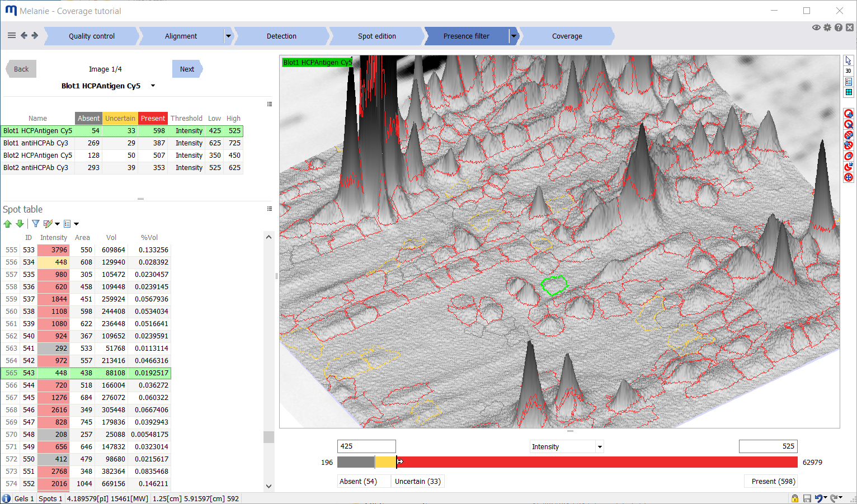857x504 pixels.
Task: Toggle the lock icon in the status bar
Action: pos(794,498)
